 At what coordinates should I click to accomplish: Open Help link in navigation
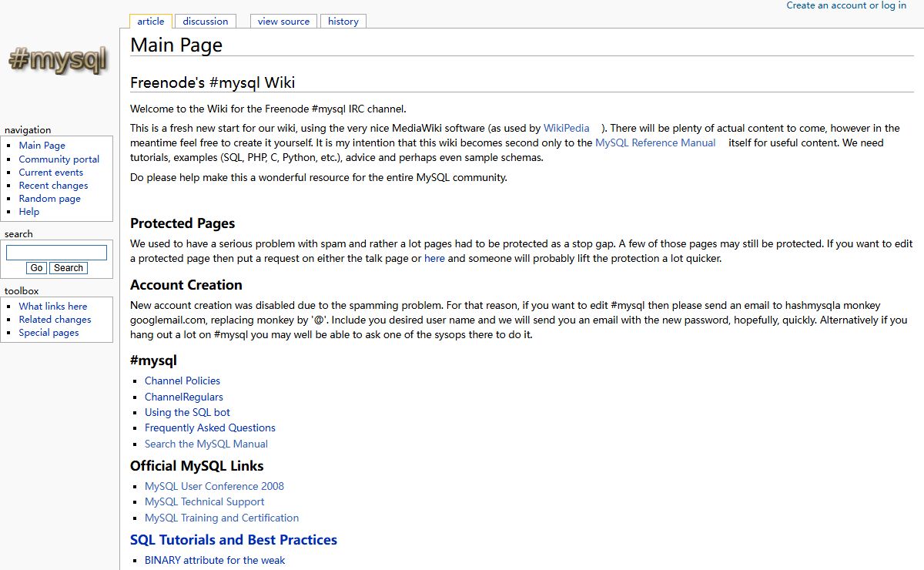29,211
